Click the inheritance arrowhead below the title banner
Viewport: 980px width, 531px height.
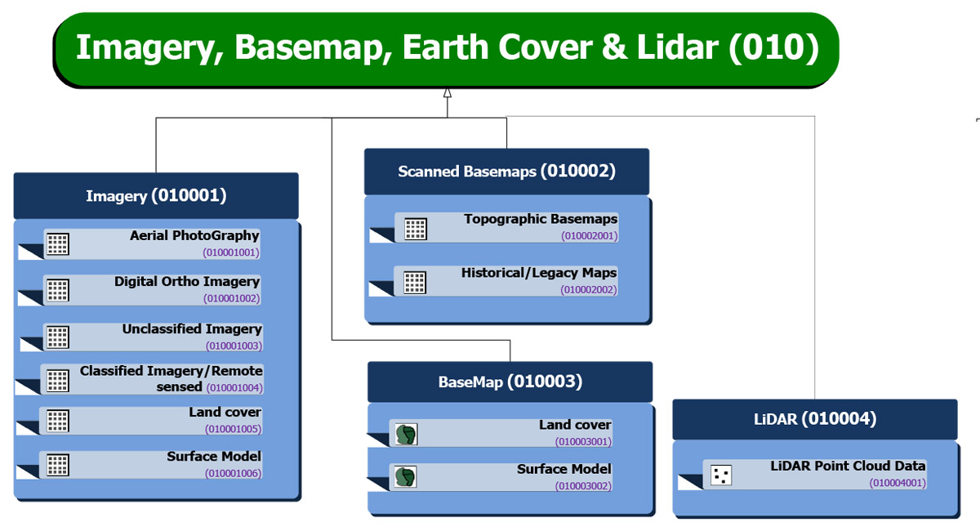tap(447, 93)
